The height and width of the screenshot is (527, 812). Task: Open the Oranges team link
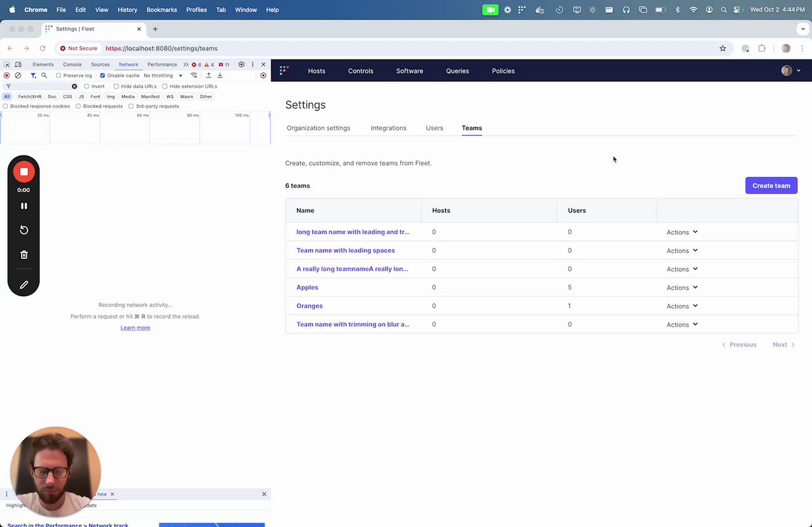coord(310,306)
